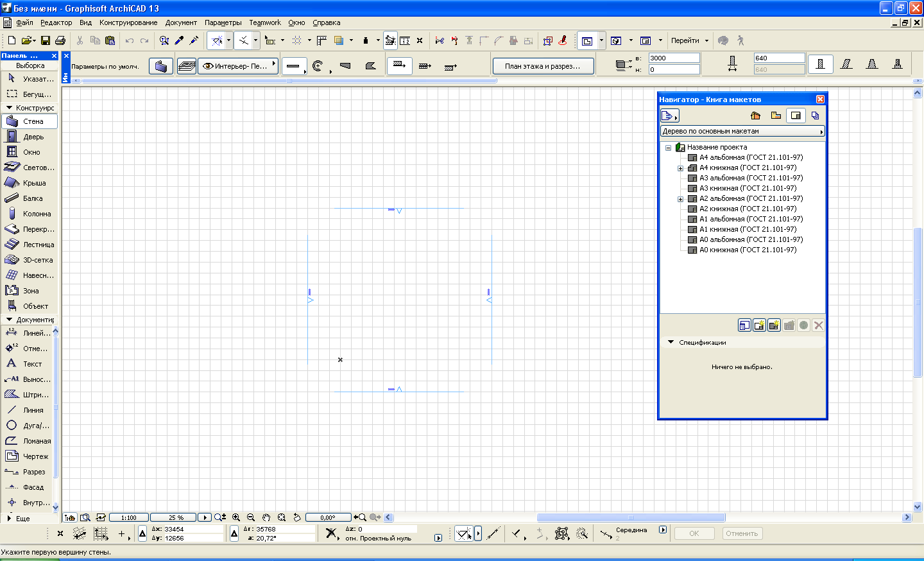This screenshot has height=561, width=924.
Task: Toggle View Map folder icon in Navigator
Action: point(776,116)
